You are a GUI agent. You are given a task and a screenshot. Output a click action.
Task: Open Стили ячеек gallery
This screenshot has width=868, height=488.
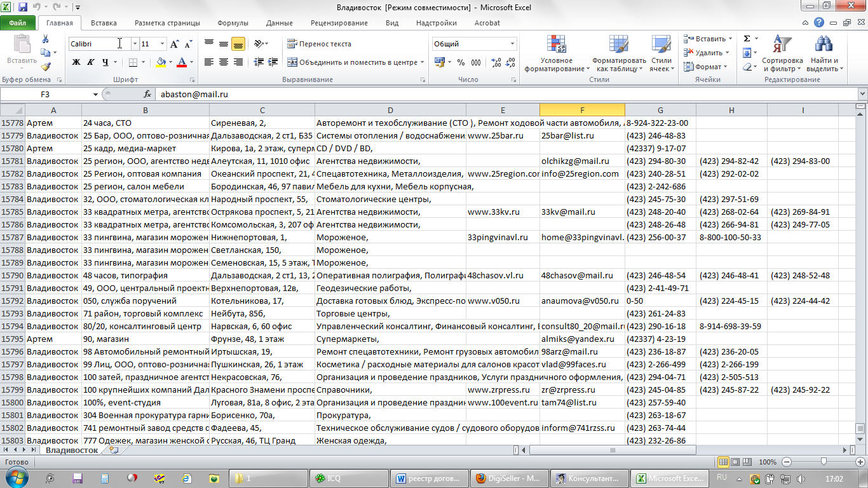click(x=662, y=54)
